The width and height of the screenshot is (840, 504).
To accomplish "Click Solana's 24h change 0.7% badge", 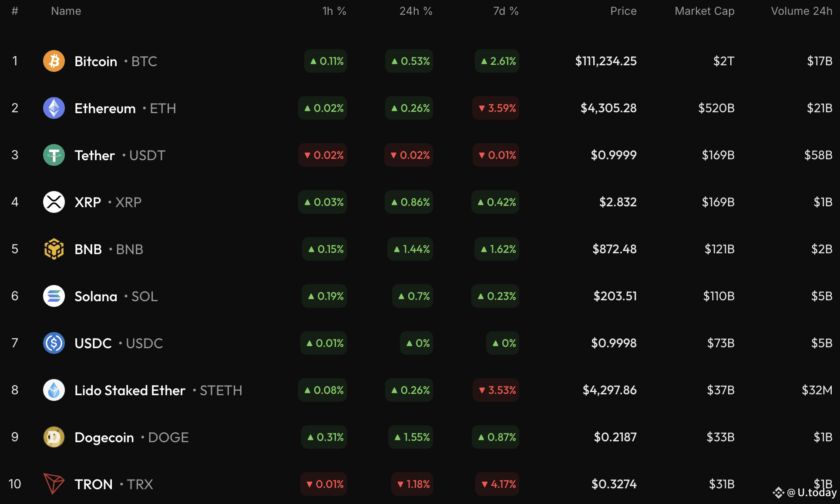I will pyautogui.click(x=413, y=296).
